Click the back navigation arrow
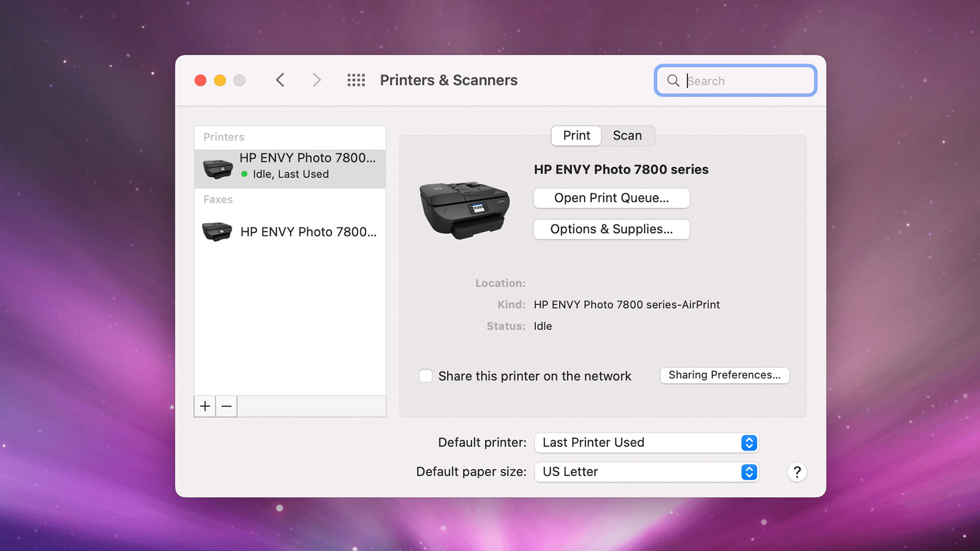Image resolution: width=980 pixels, height=551 pixels. [x=280, y=80]
